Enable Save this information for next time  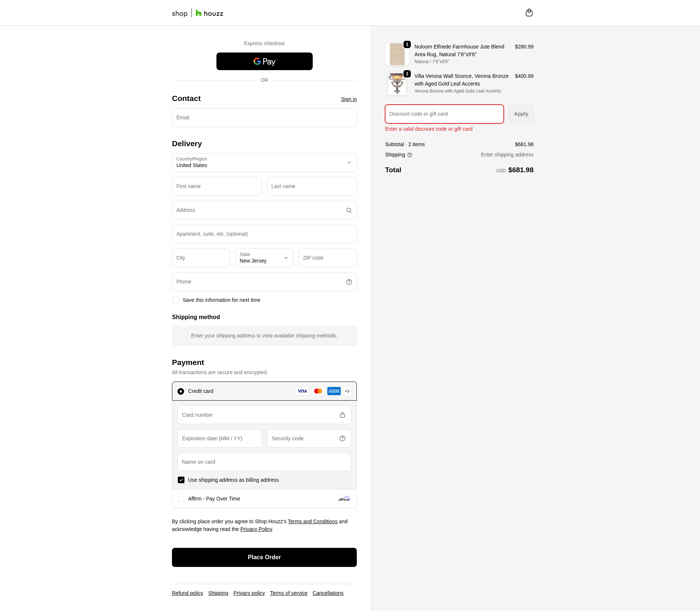pyautogui.click(x=176, y=300)
